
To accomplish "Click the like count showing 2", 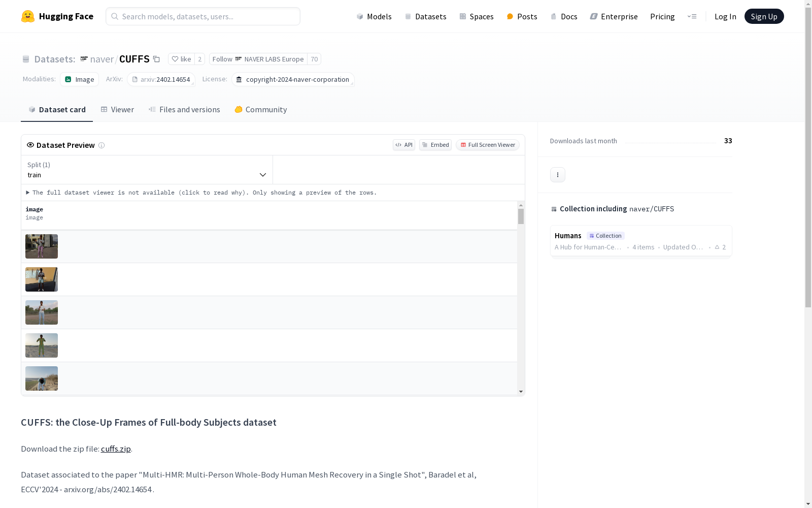I will [200, 59].
